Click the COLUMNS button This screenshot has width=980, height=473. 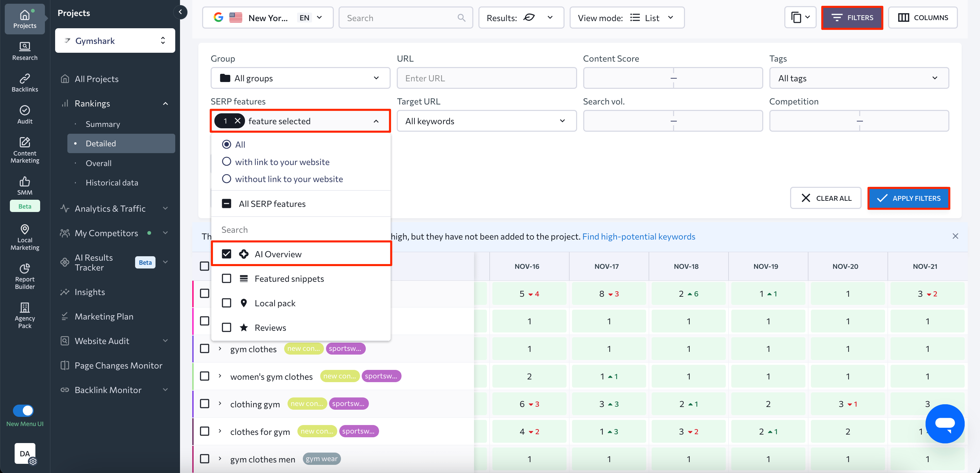point(922,17)
